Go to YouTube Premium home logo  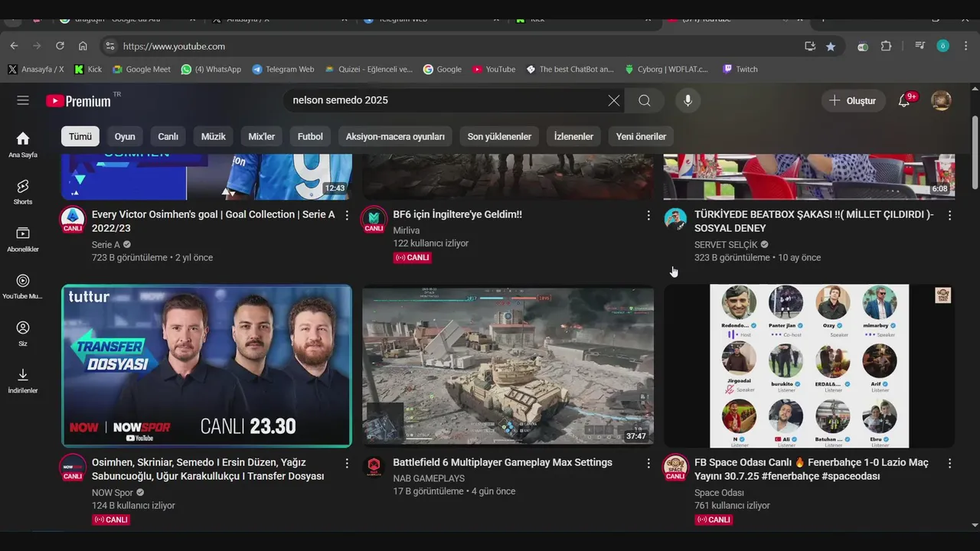[x=78, y=101]
